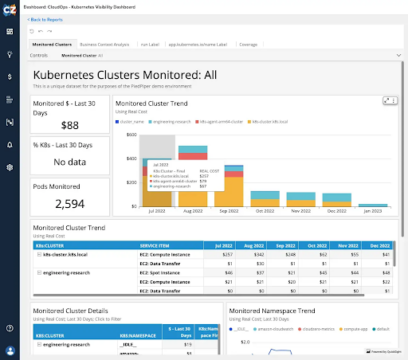
Task: Click the Monitored $ value $88
Action: [x=70, y=125]
